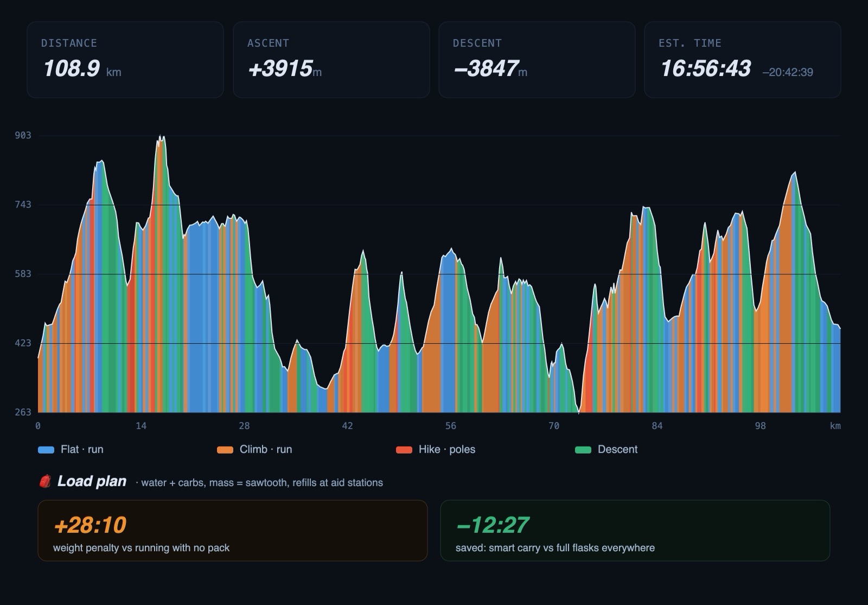
Task: Click the blue Flat · run legend swatch
Action: click(x=46, y=449)
